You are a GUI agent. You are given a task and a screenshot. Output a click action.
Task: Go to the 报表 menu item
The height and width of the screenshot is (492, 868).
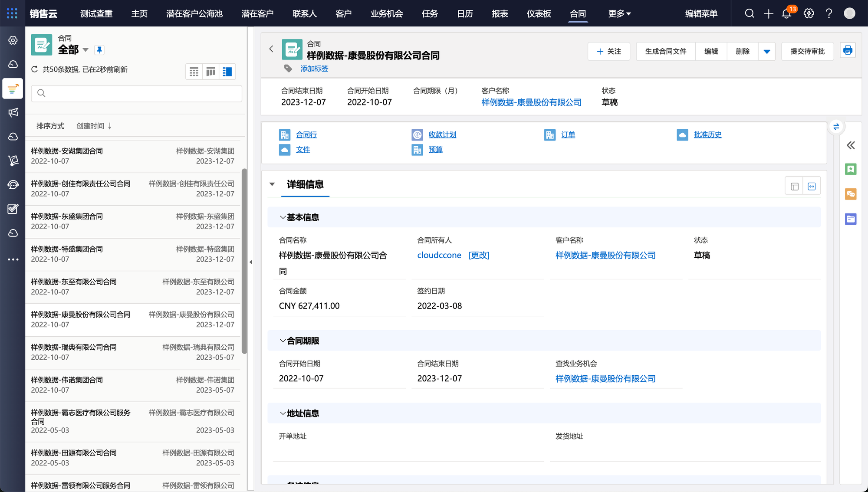coord(500,13)
